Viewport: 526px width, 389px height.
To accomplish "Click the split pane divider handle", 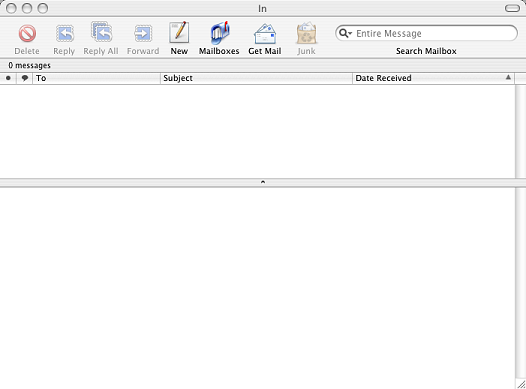I will coord(263,182).
